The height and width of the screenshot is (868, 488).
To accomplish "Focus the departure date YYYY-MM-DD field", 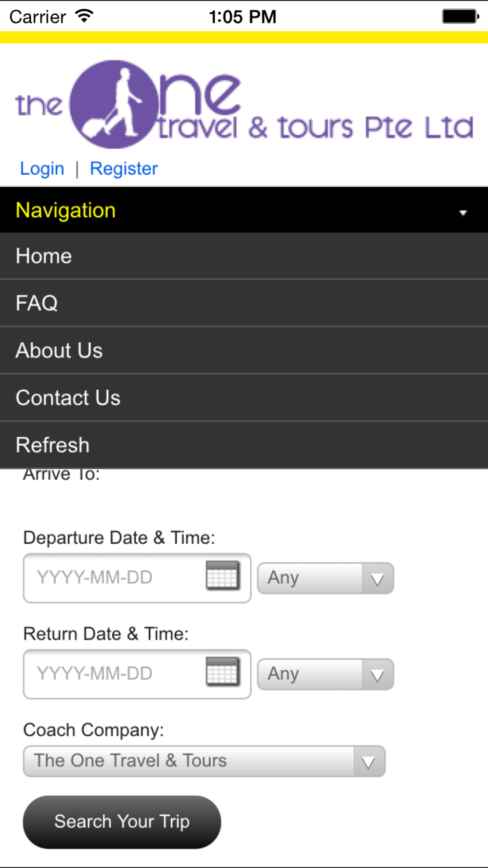I will click(137, 578).
